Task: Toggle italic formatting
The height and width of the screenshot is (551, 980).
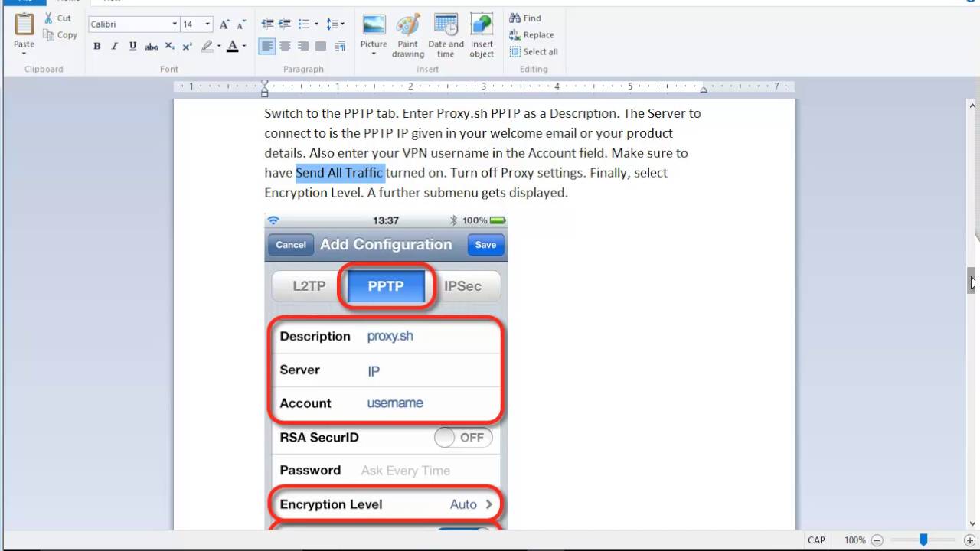Action: pyautogui.click(x=115, y=47)
